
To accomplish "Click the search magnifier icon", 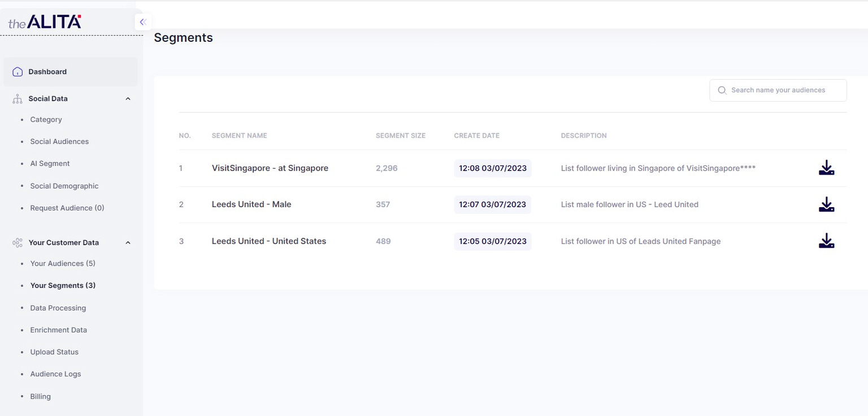I will [722, 90].
